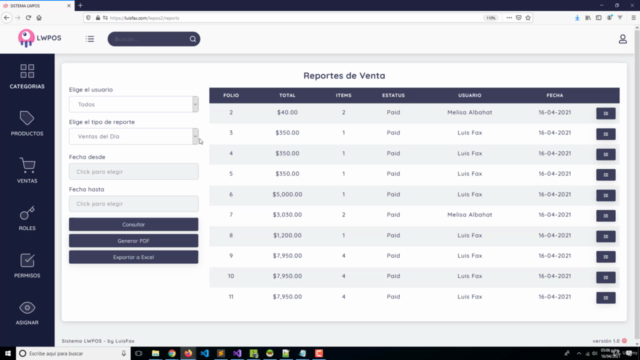
Task: View details of folio 11 sale
Action: [606, 298]
